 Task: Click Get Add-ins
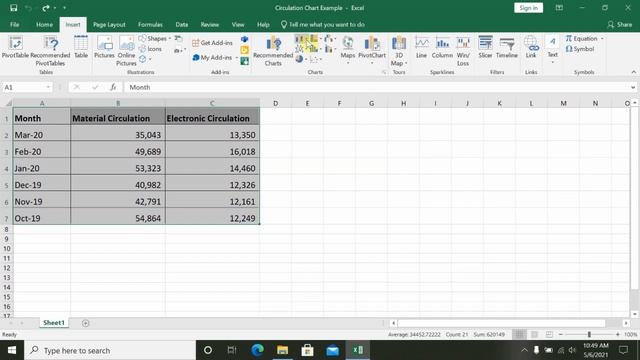pyautogui.click(x=212, y=43)
